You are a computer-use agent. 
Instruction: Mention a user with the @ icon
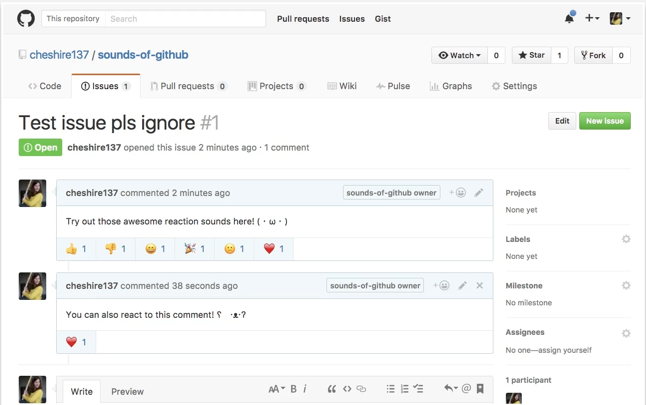pyautogui.click(x=466, y=388)
